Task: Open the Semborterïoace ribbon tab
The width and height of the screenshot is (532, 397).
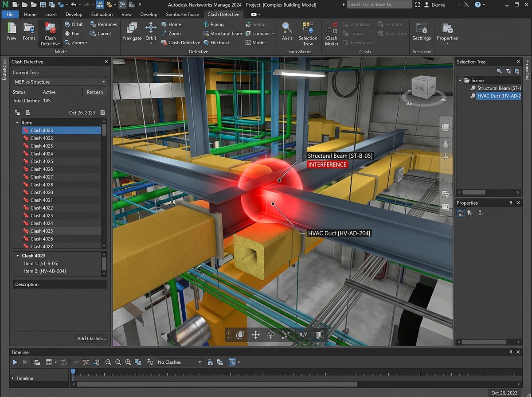Action: pos(183,14)
